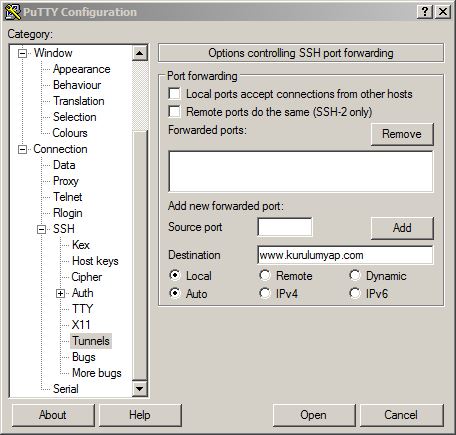Click the category tree scrollbar thumb
The width and height of the screenshot is (456, 435).
[140, 256]
